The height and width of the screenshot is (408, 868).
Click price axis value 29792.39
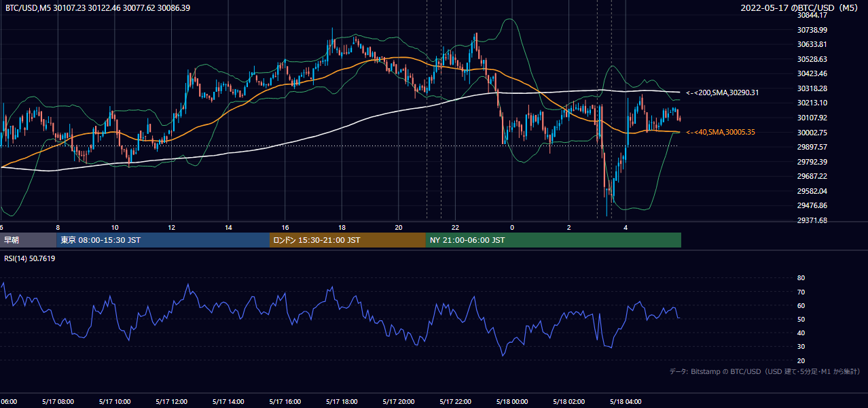coord(812,162)
